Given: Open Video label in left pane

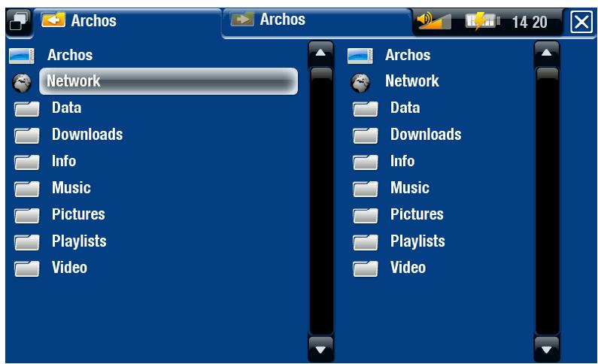Looking at the screenshot, I should pos(69,268).
